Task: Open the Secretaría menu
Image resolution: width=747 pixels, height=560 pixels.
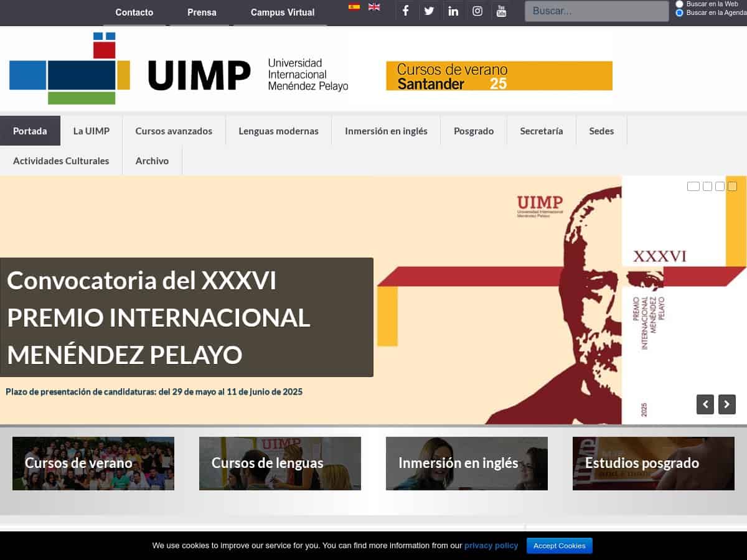Action: (x=542, y=131)
